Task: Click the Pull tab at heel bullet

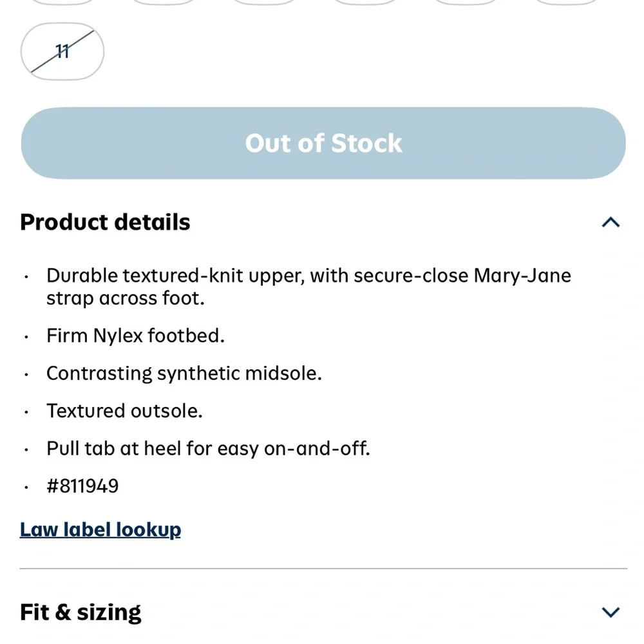Action: 208,448
